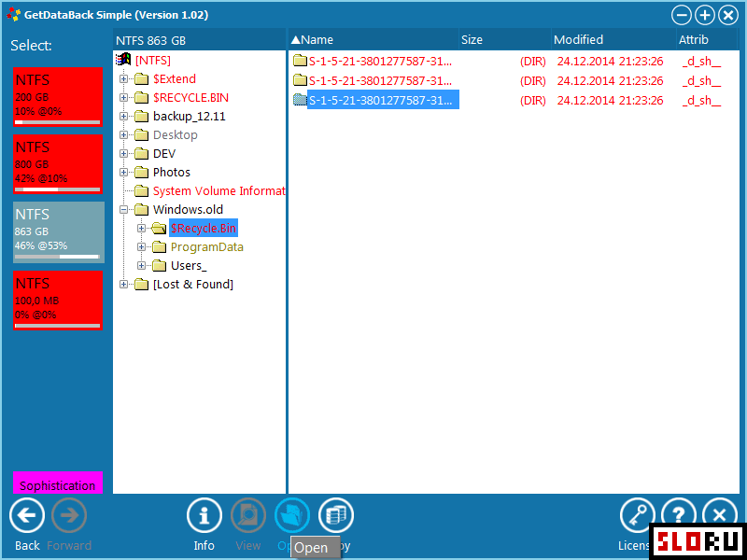Select the DEV folder in the tree
Image resolution: width=747 pixels, height=560 pixels.
click(x=164, y=153)
